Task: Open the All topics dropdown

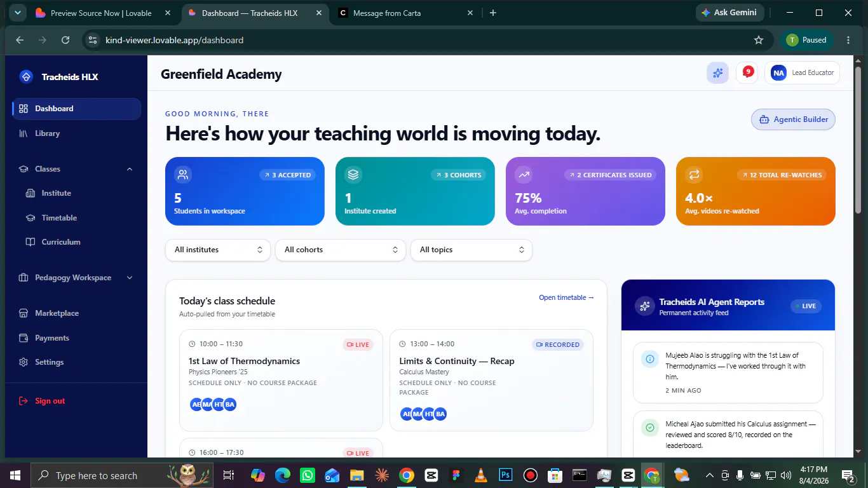Action: point(471,250)
